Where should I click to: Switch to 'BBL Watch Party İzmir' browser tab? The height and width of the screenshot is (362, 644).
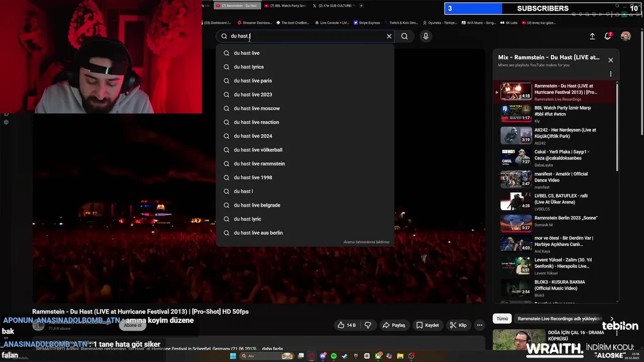click(285, 6)
